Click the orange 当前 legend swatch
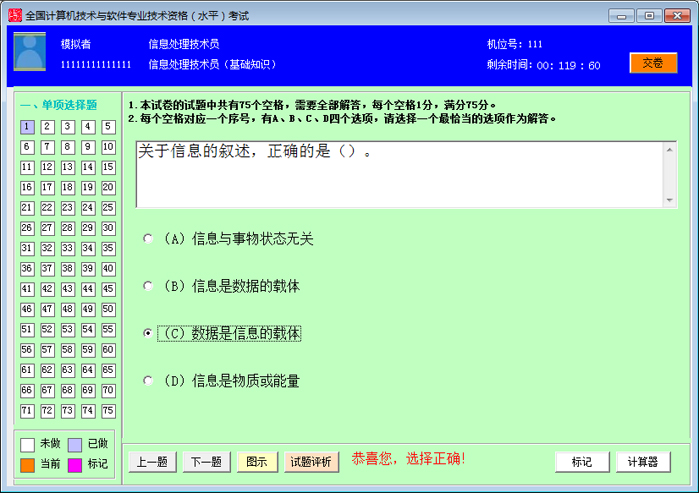The width and height of the screenshot is (699, 493). tap(27, 464)
